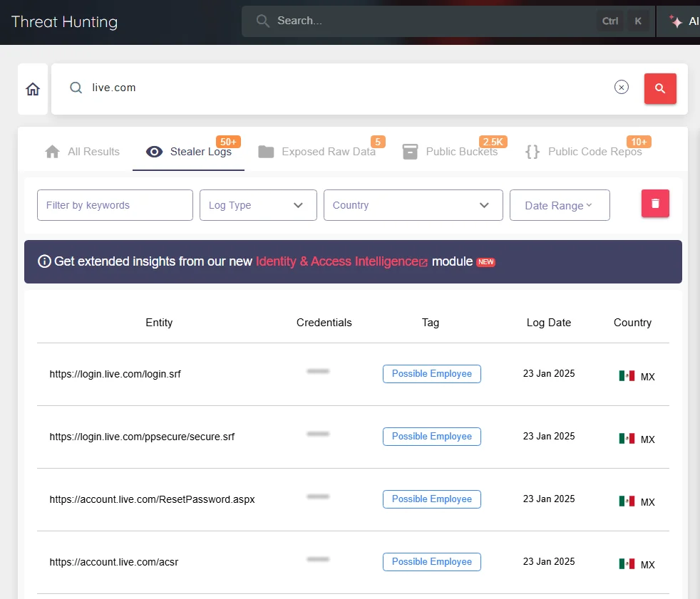Open the Public Buckets tab
The height and width of the screenshot is (599, 700).
coord(450,152)
